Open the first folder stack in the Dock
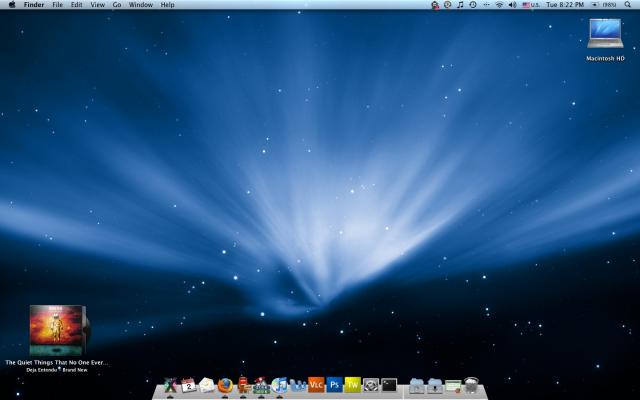 [417, 385]
